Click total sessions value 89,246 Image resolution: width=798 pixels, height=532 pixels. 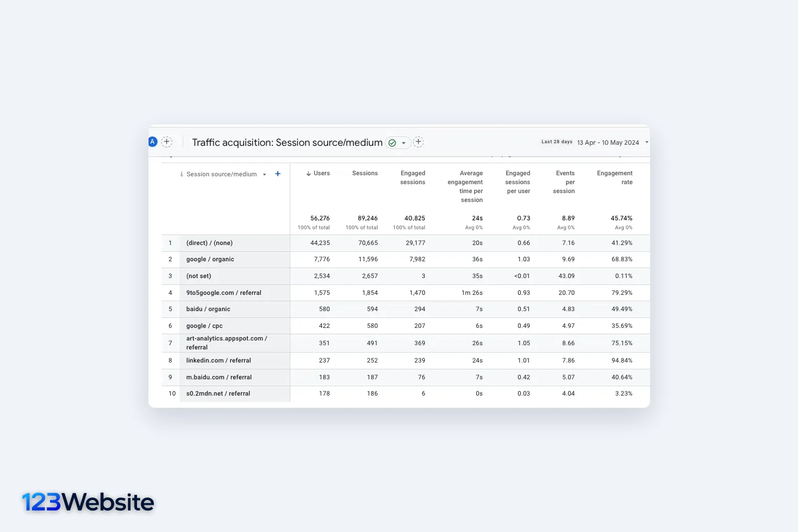(367, 218)
